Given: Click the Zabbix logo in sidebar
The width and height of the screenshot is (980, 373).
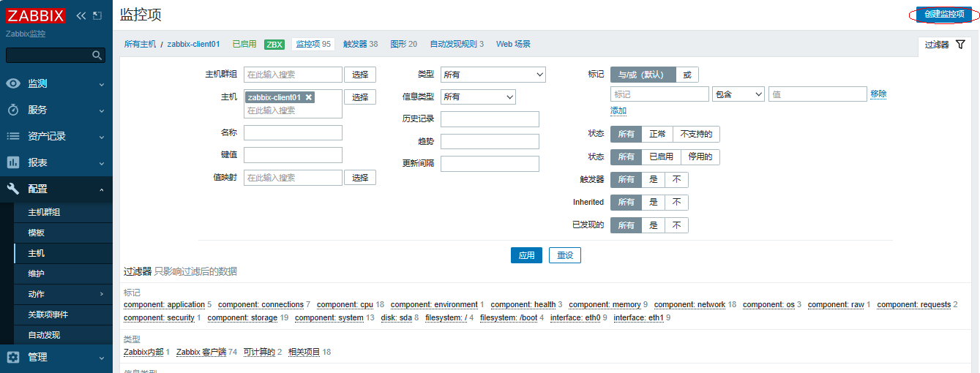Looking at the screenshot, I should coord(35,15).
